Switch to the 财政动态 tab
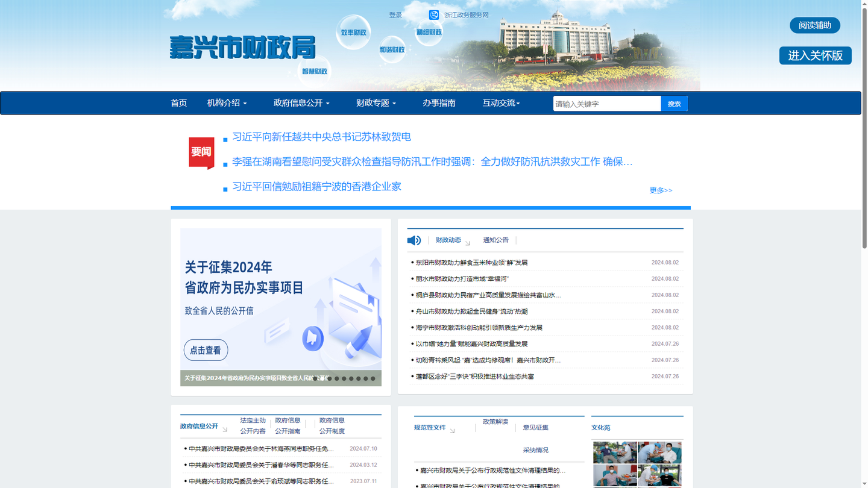This screenshot has height=488, width=868. pyautogui.click(x=448, y=240)
